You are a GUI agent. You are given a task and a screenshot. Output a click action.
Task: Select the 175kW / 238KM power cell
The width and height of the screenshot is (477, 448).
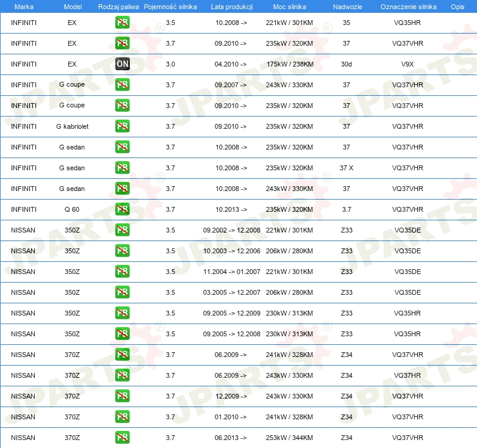(x=290, y=64)
